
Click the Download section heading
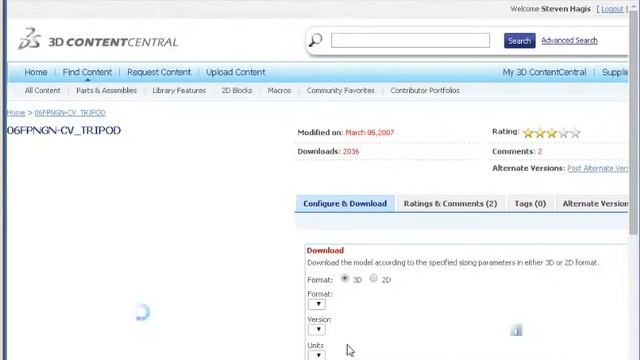click(325, 251)
